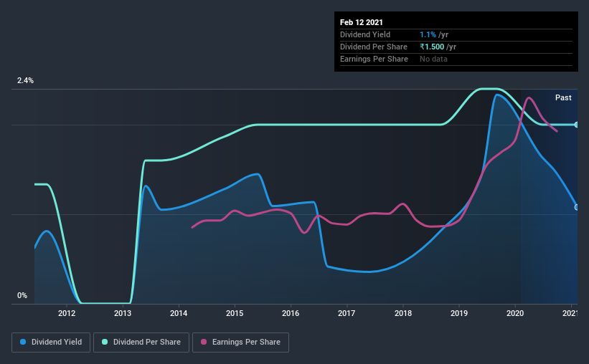Click the Dividend Per Share endpoint marker
Screen dimensions: 589x364
point(576,125)
